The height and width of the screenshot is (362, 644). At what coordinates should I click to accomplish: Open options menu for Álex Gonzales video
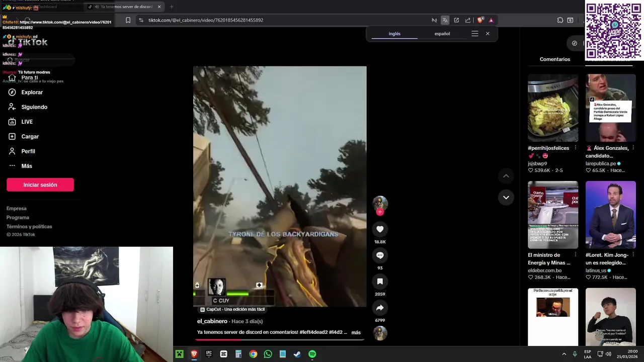(633, 148)
